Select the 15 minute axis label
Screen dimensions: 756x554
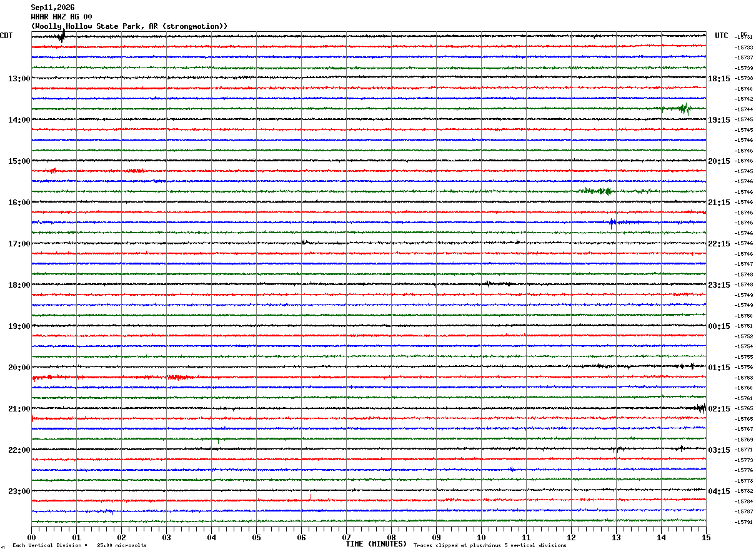click(706, 537)
